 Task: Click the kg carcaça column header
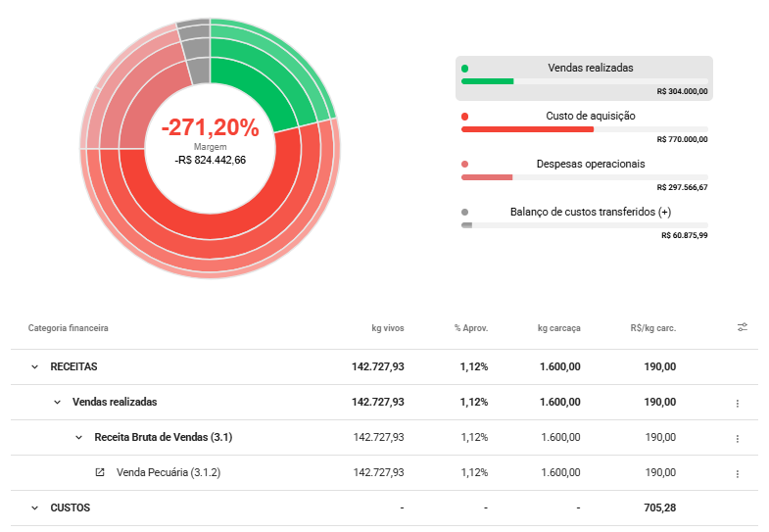point(558,328)
